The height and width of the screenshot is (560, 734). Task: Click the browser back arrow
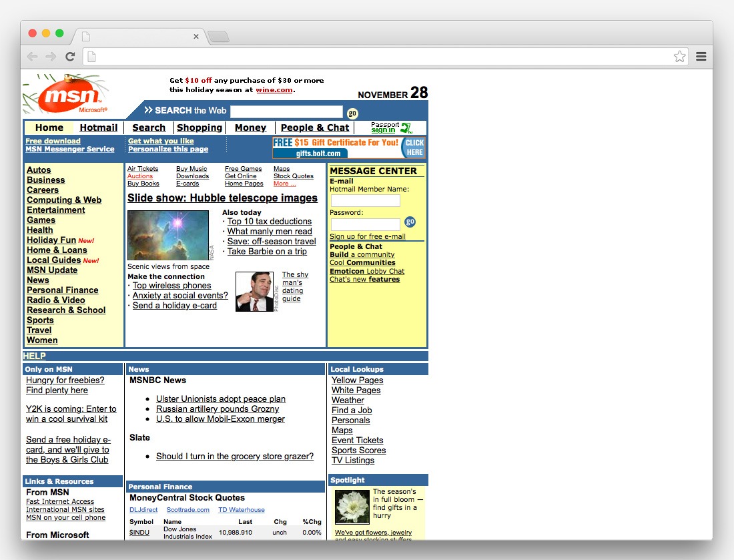tap(32, 57)
